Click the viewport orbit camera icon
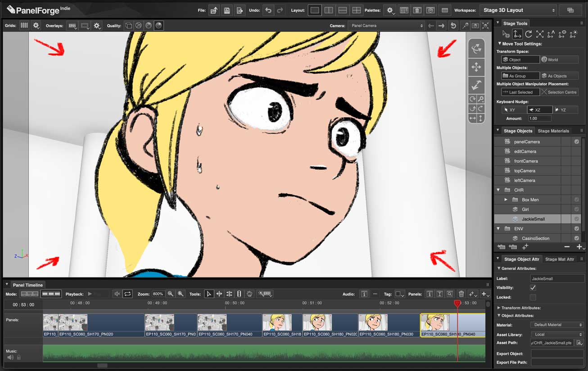 coord(476,48)
